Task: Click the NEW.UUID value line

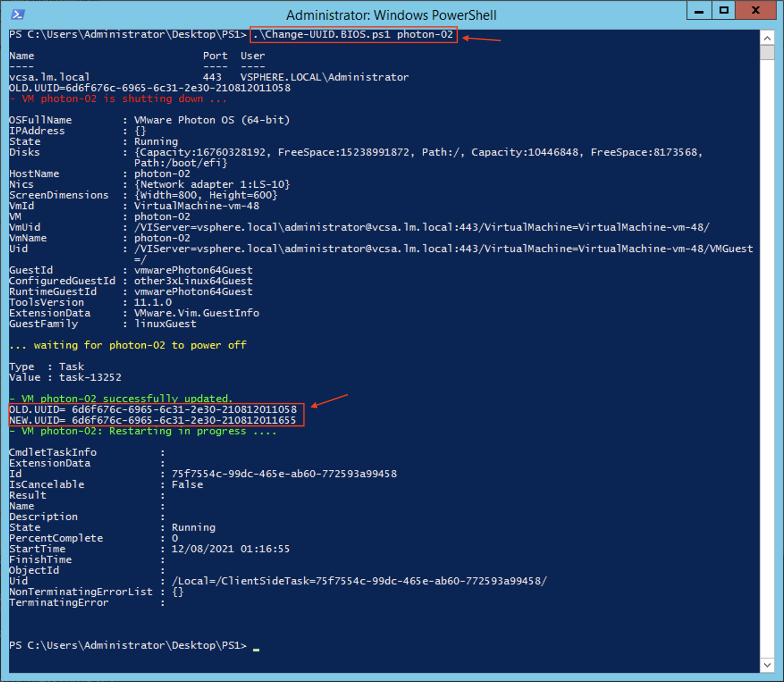Action: click(152, 420)
